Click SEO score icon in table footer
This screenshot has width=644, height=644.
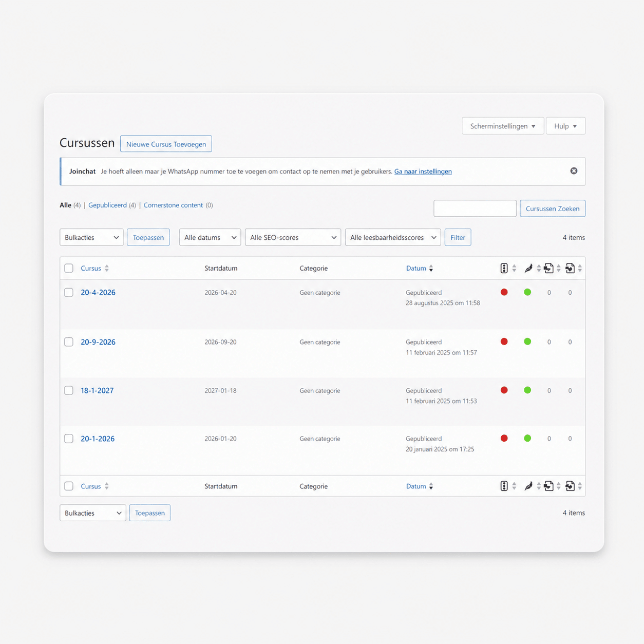click(x=504, y=486)
